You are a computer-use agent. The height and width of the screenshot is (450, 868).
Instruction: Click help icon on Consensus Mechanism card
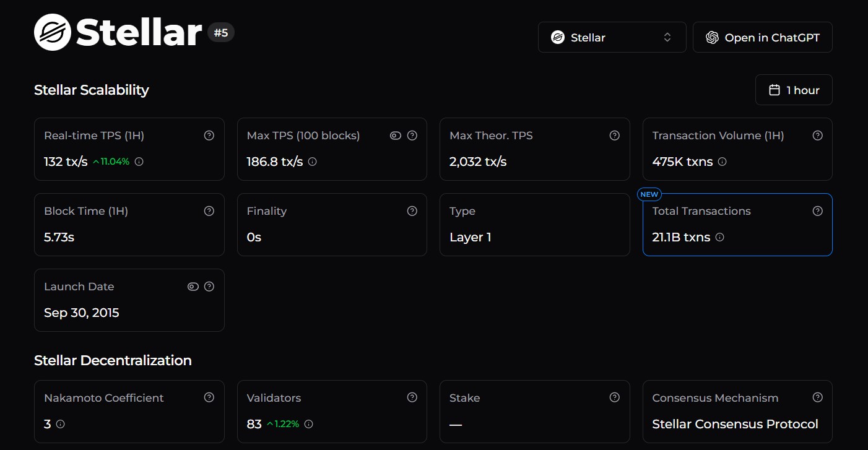pos(818,398)
